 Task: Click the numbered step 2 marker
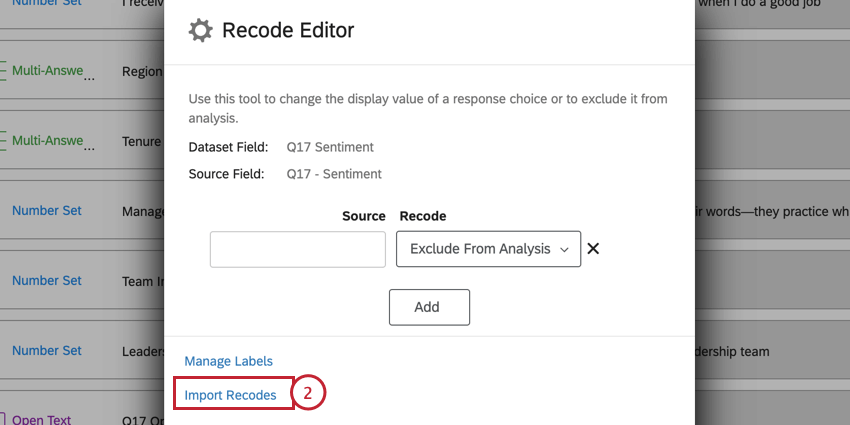[308, 394]
